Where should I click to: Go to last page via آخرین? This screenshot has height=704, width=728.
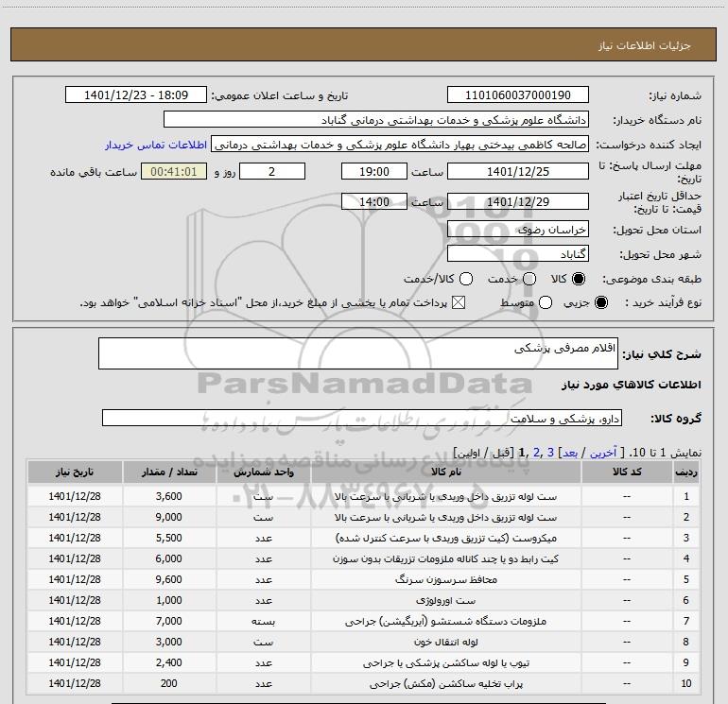click(603, 452)
